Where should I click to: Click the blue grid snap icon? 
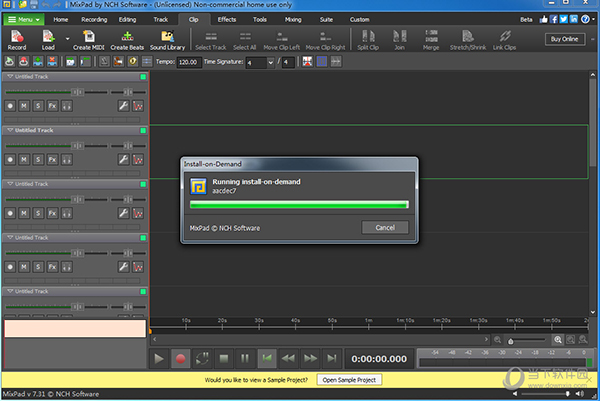point(322,61)
